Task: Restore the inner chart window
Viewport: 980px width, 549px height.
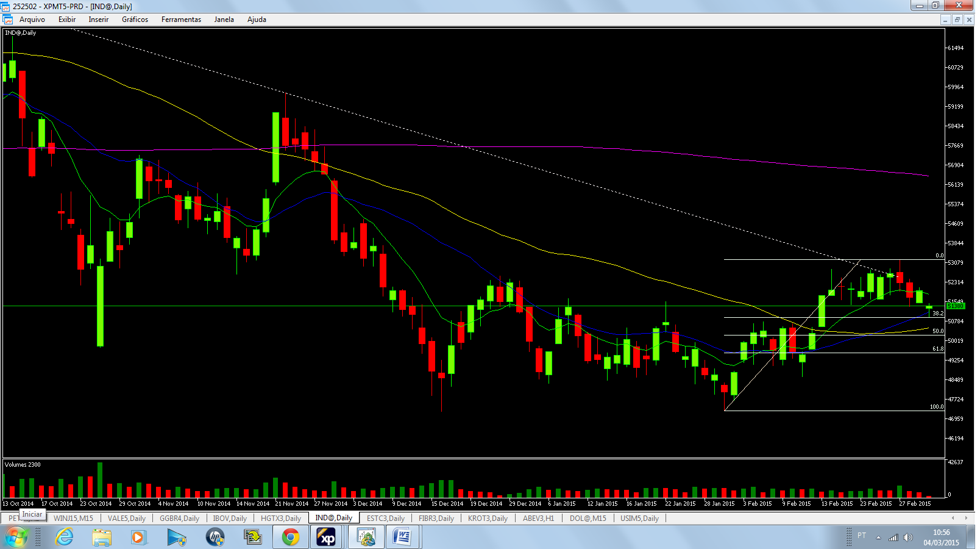Action: 957,20
